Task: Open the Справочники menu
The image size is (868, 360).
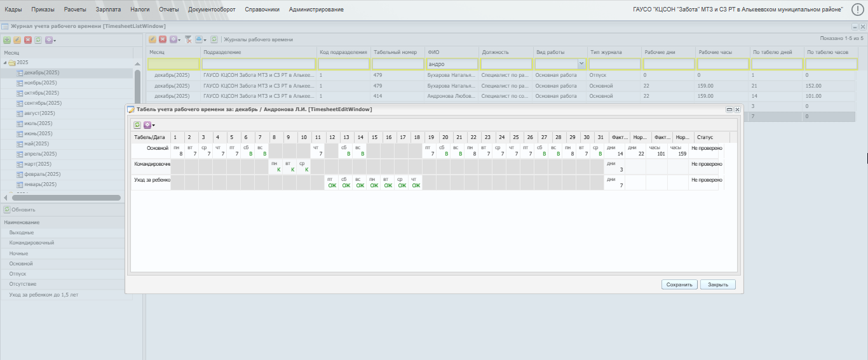Action: pos(262,10)
